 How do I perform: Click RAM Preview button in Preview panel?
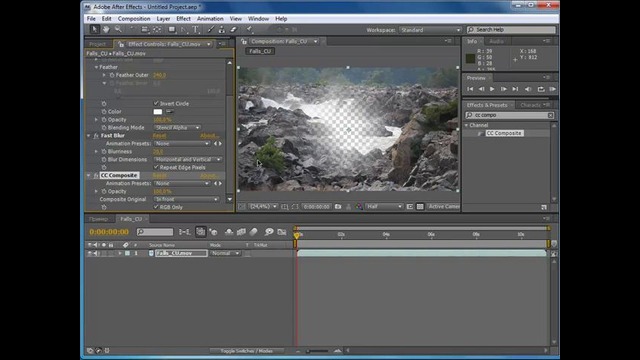[553, 89]
